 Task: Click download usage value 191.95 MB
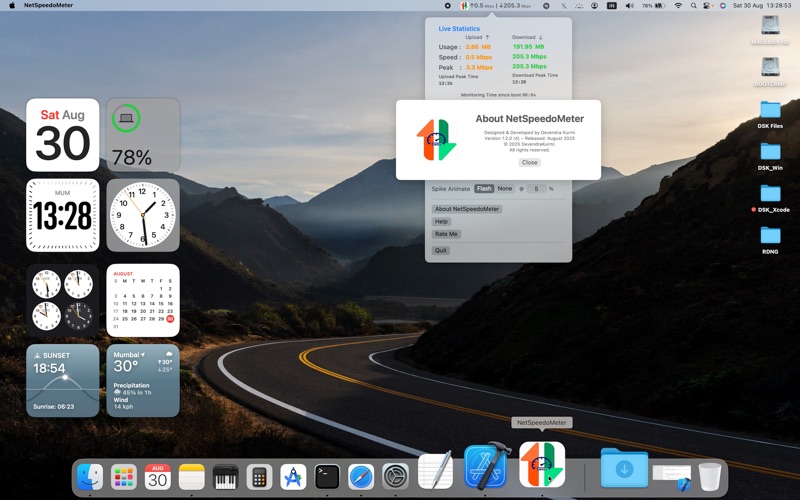(529, 46)
